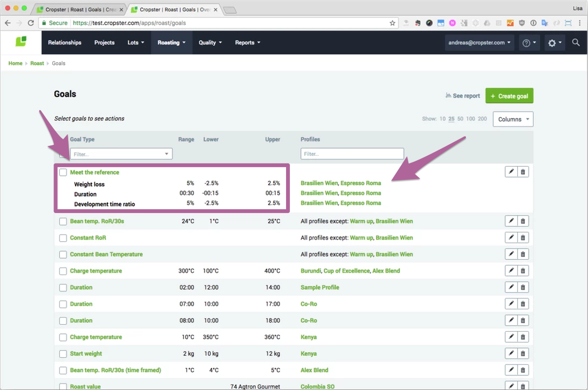The height and width of the screenshot is (390, 588).
Task: Edit the Kenya "Start weight" goal
Action: pos(511,353)
